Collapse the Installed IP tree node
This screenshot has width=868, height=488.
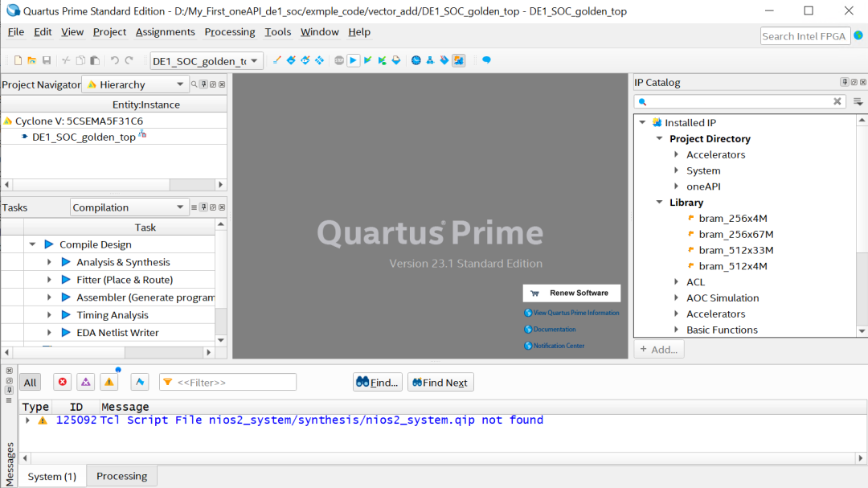click(x=642, y=122)
